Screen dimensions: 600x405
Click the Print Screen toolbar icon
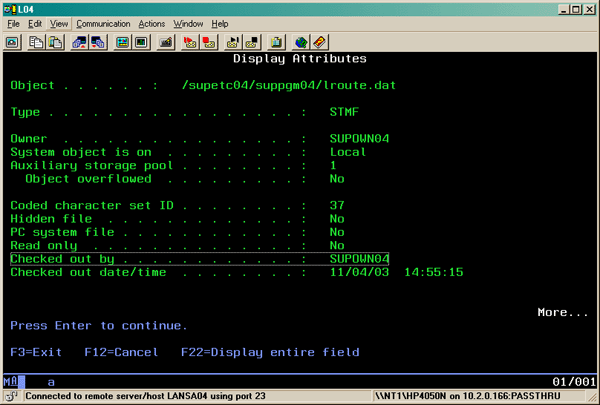coord(13,42)
